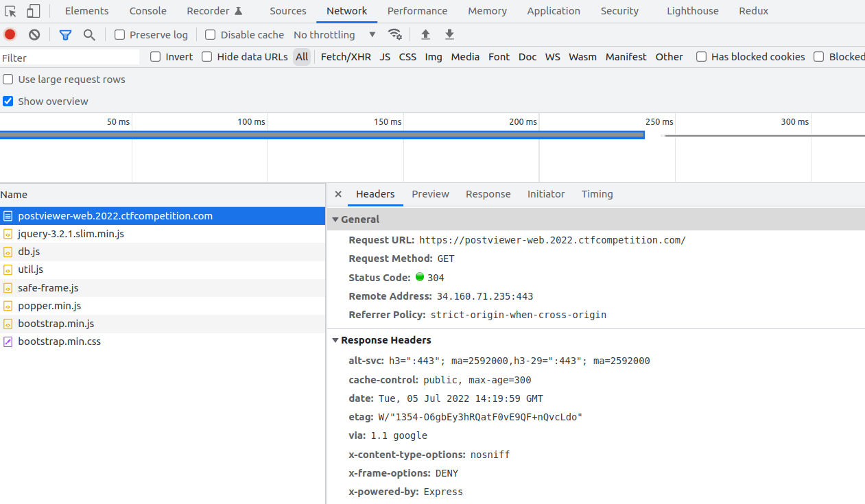Open the Memory panel

click(x=488, y=11)
